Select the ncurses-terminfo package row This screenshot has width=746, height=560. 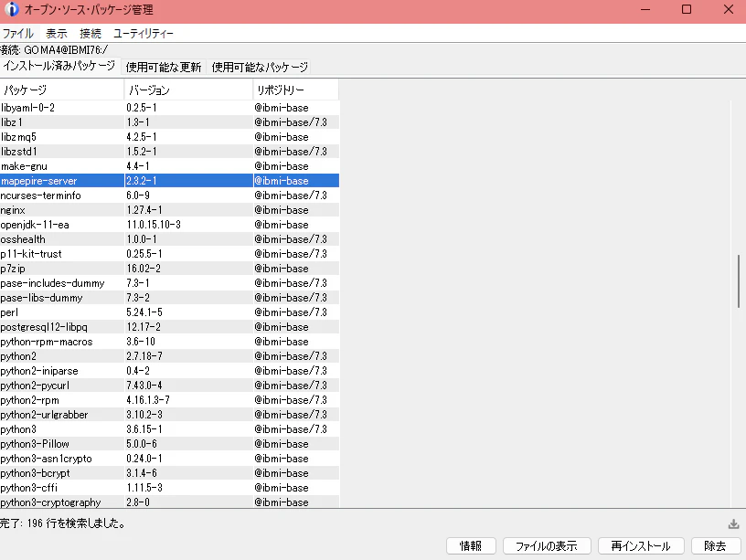169,195
